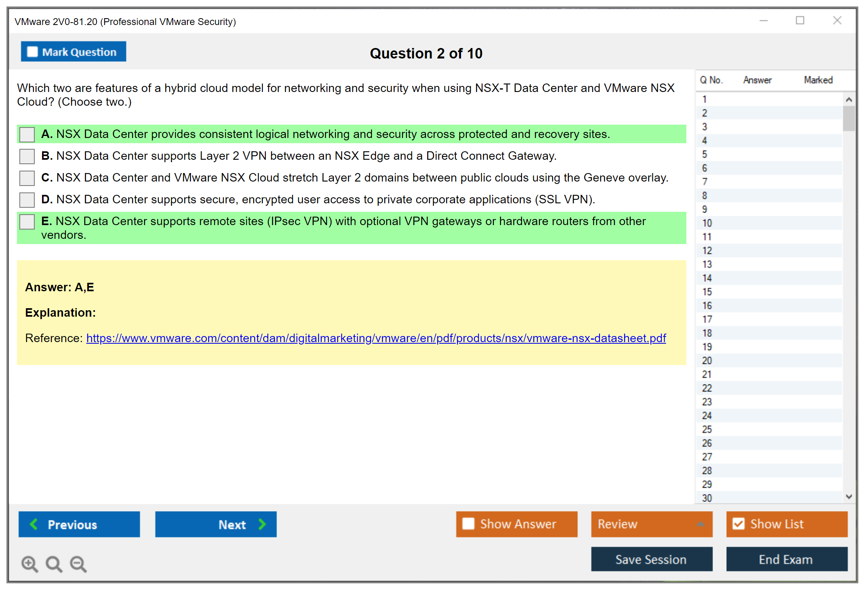Enable the Show Answer checkbox
Screen dimensions: 868x593
[x=468, y=524]
